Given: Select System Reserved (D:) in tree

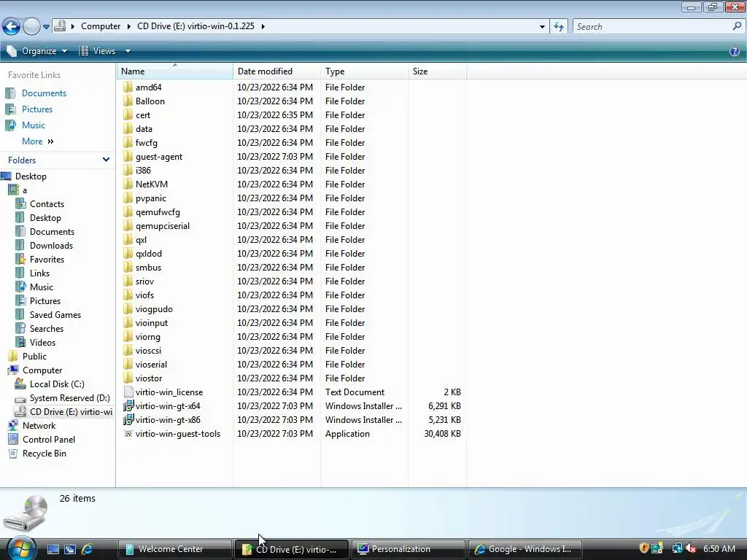Looking at the screenshot, I should pyautogui.click(x=69, y=397).
